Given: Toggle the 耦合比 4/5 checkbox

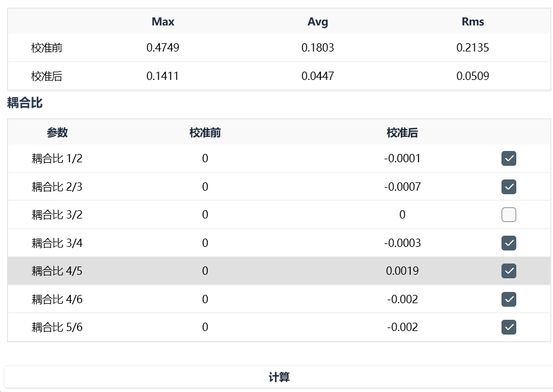Looking at the screenshot, I should pyautogui.click(x=509, y=271).
